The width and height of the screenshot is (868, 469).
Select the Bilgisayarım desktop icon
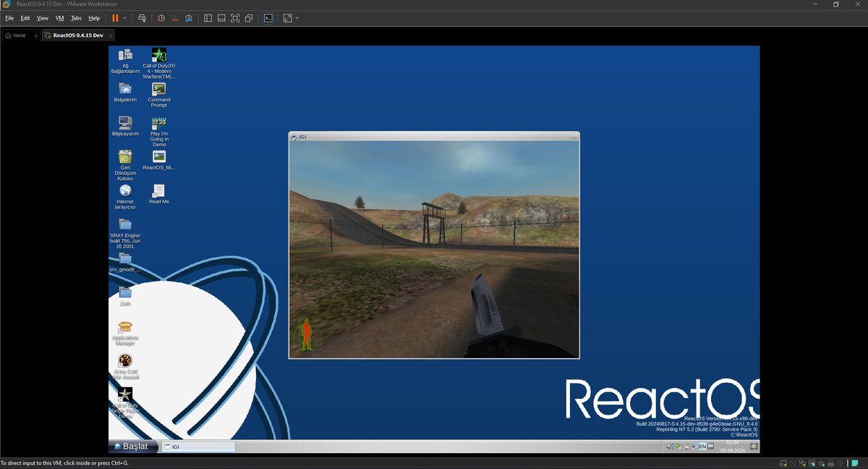(125, 126)
